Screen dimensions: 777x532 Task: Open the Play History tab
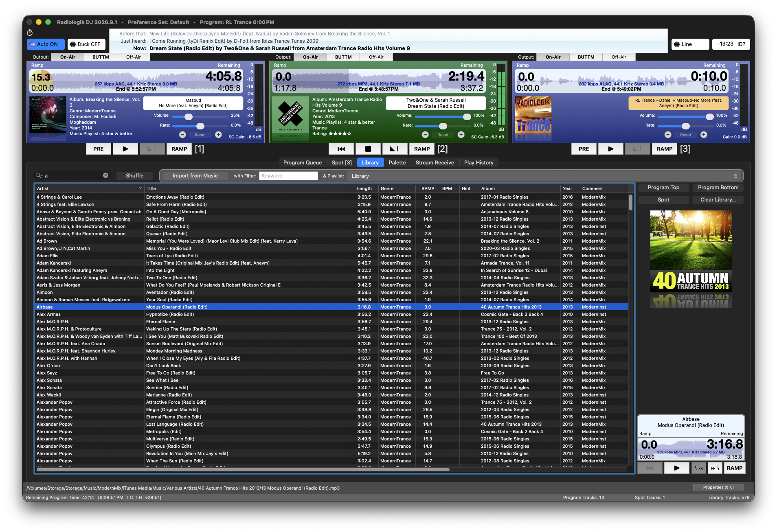coord(478,162)
